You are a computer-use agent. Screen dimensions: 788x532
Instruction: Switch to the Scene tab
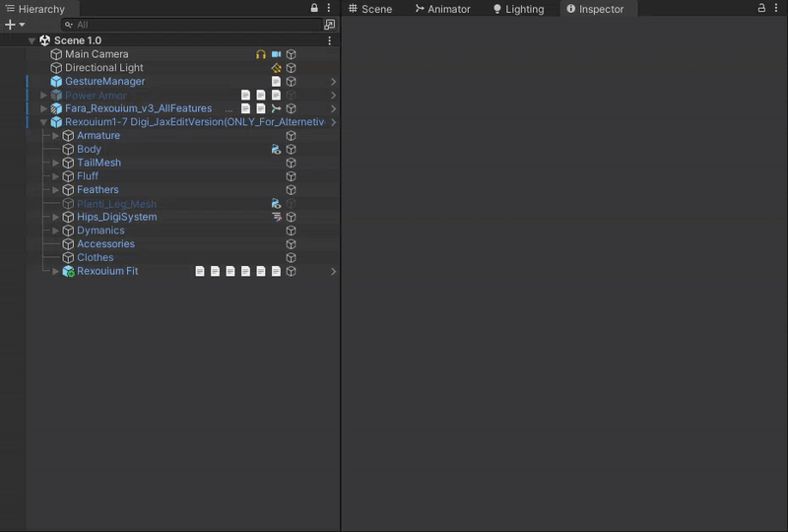[370, 9]
